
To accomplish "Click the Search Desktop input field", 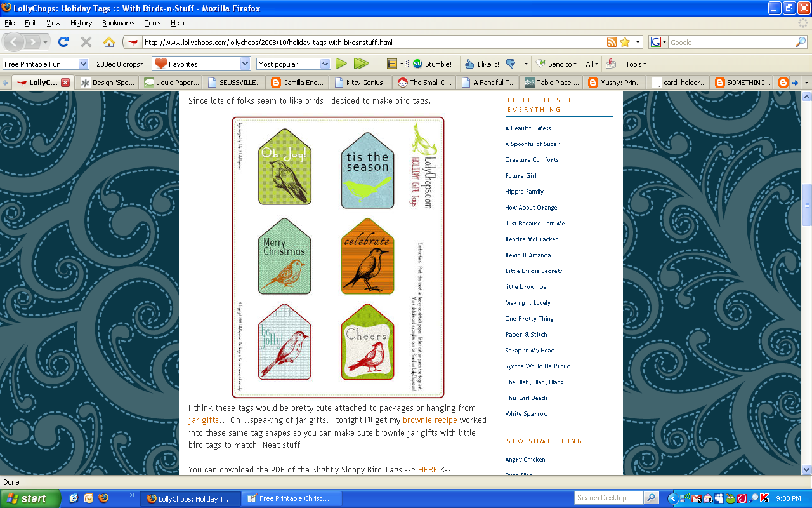I will [x=609, y=498].
